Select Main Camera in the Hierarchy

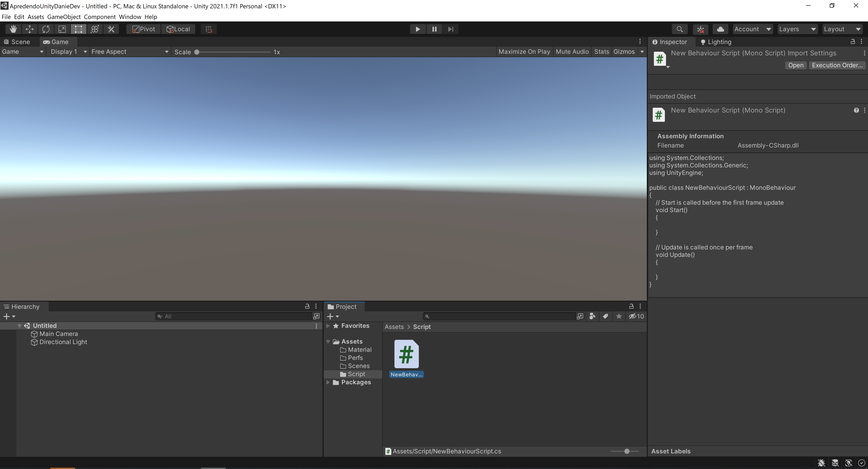coord(59,334)
